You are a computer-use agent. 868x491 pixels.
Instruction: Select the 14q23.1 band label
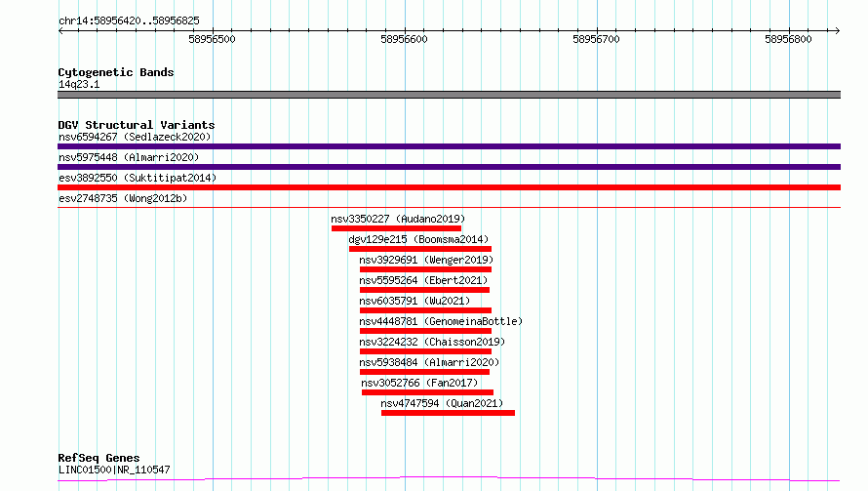point(79,84)
